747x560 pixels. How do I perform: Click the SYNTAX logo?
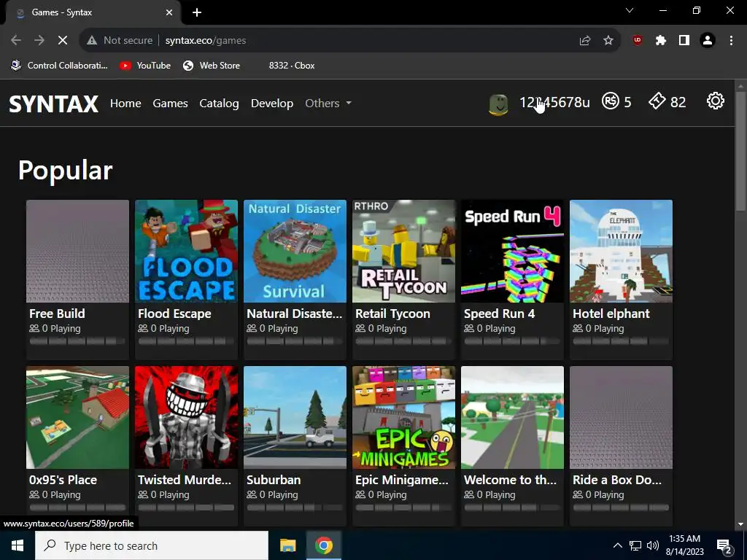click(x=54, y=104)
